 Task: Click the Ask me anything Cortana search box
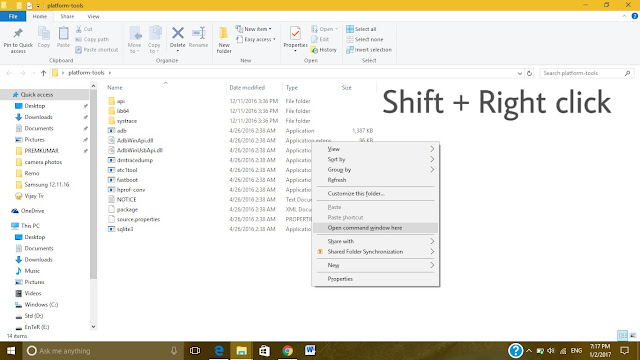pyautogui.click(x=102, y=351)
